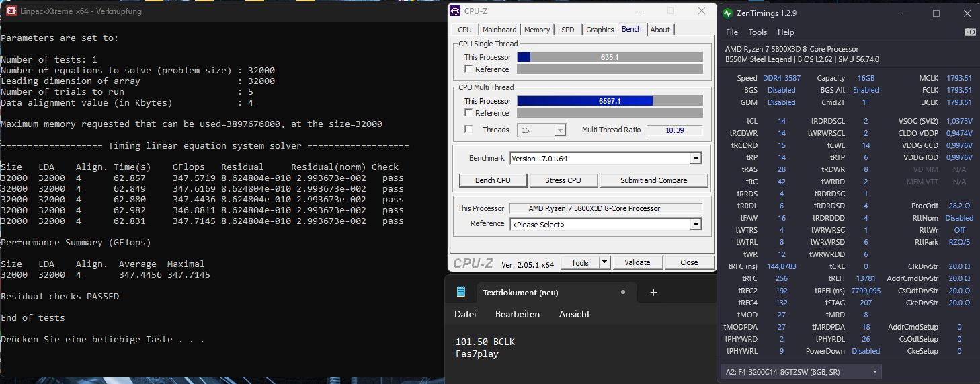Click the Close button in CPU-Z
Screen dimensions: 980x384
689,262
